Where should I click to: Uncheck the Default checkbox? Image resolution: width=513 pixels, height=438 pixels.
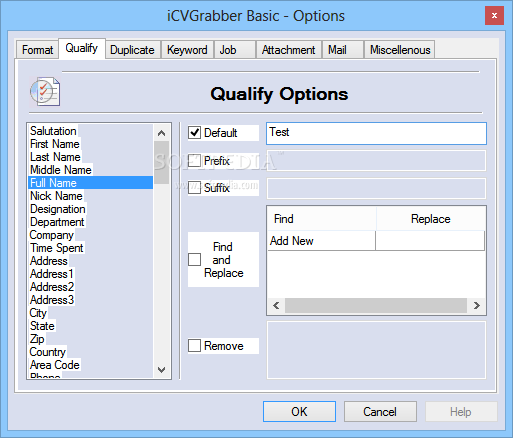pos(194,133)
